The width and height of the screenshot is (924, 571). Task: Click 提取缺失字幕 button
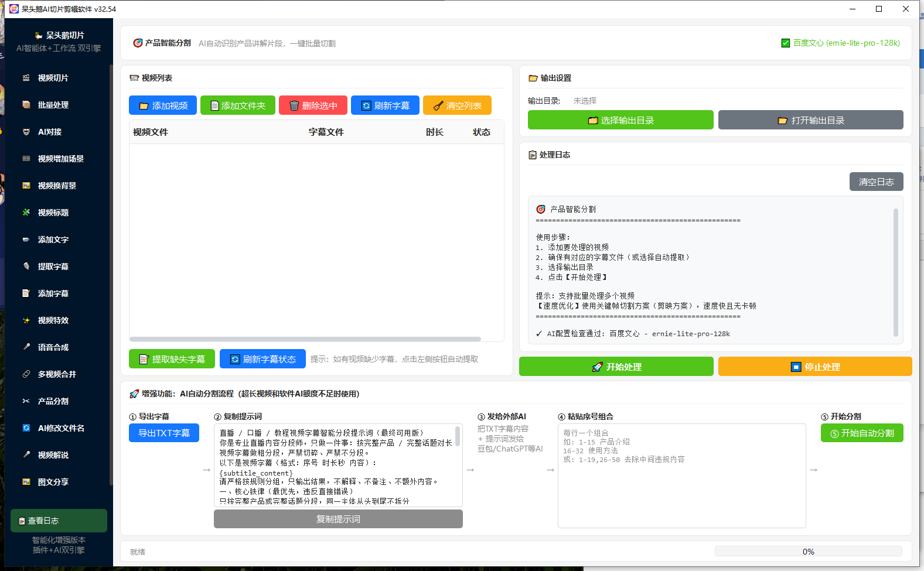pos(172,359)
